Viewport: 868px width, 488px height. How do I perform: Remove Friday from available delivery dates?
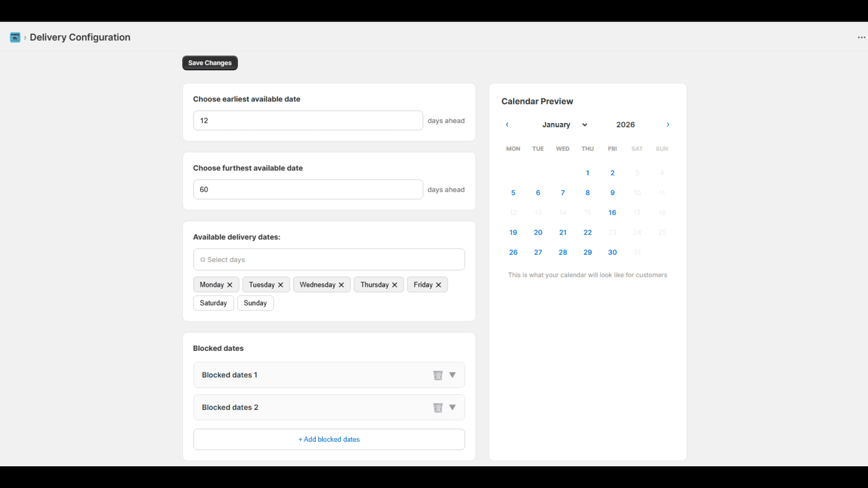(439, 284)
